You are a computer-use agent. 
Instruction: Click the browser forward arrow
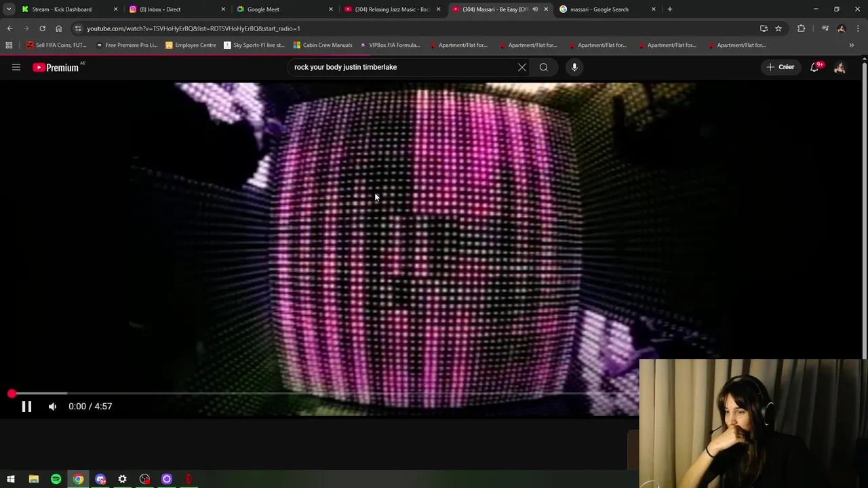coord(26,28)
